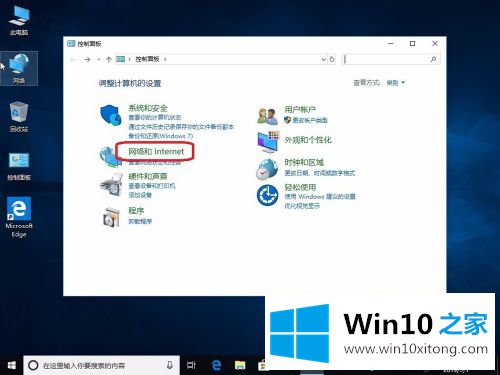The height and width of the screenshot is (375, 500).
Task: Close the Control Panel window
Action: (x=435, y=44)
